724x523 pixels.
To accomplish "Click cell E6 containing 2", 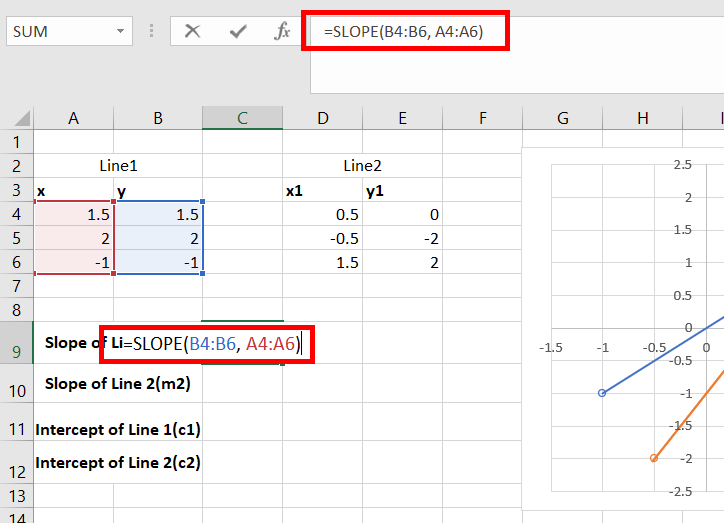I will point(403,262).
